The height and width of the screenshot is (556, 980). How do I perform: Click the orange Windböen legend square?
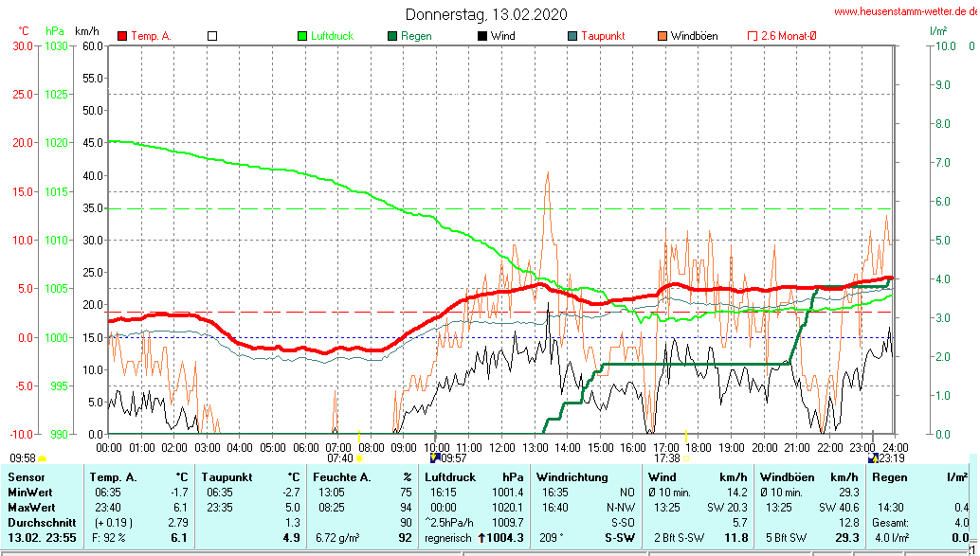click(662, 36)
